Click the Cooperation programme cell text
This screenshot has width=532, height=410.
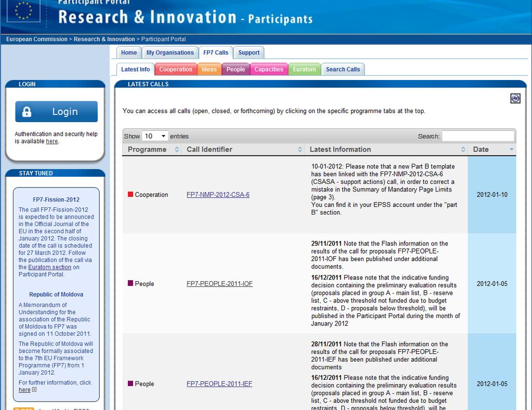coord(151,194)
